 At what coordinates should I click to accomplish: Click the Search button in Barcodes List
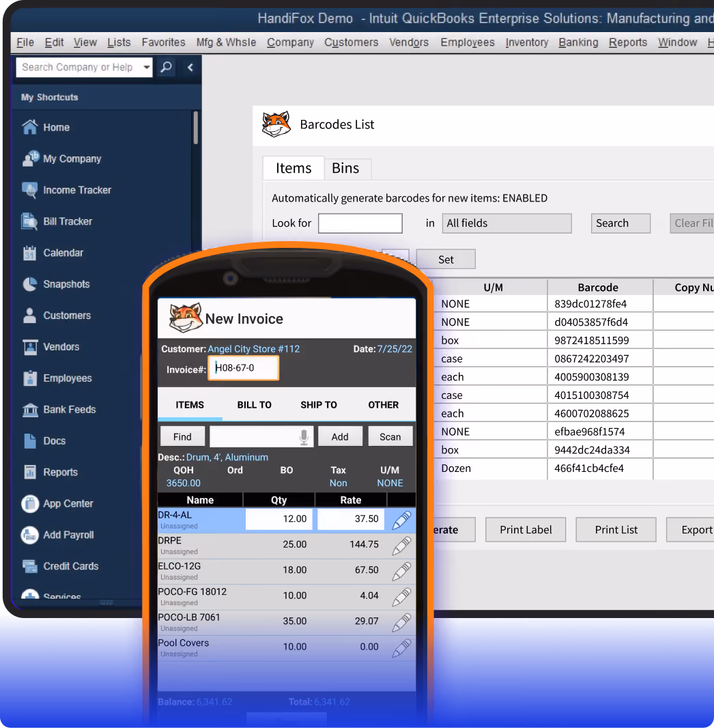click(x=620, y=223)
